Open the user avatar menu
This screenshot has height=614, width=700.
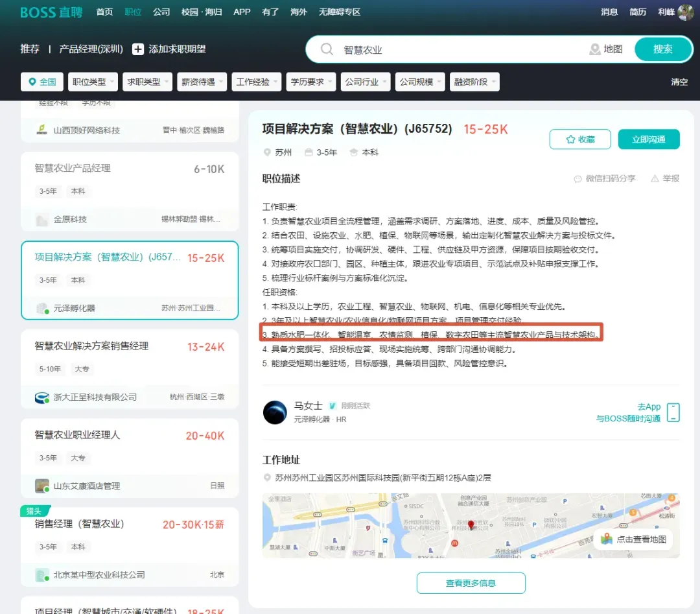tap(685, 12)
